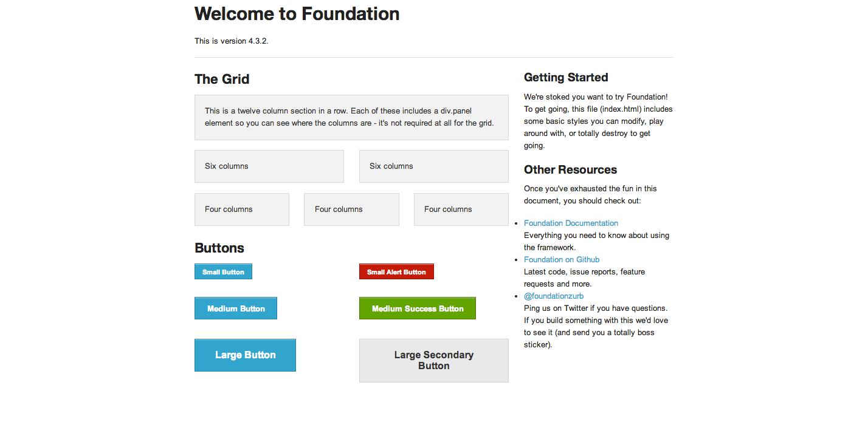Viewport: 868px width, 439px height.
Task: Click the last Four columns panel
Action: (x=461, y=209)
